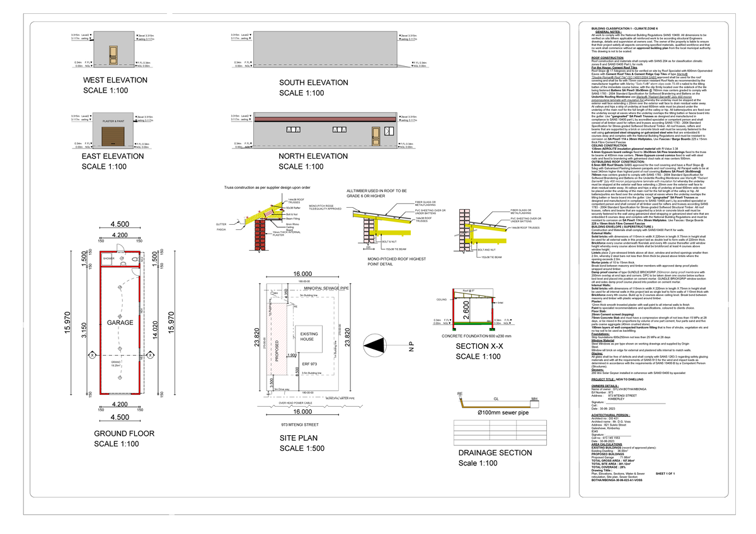Screen dimensions: 756x534
Task: Click the 973 MTENGI STREET label under the site plan
Action: [301, 426]
